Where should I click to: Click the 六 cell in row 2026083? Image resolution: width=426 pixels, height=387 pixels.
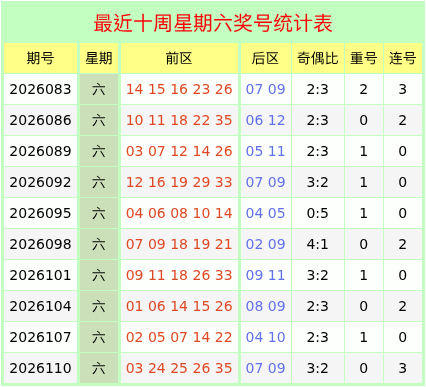pos(99,89)
